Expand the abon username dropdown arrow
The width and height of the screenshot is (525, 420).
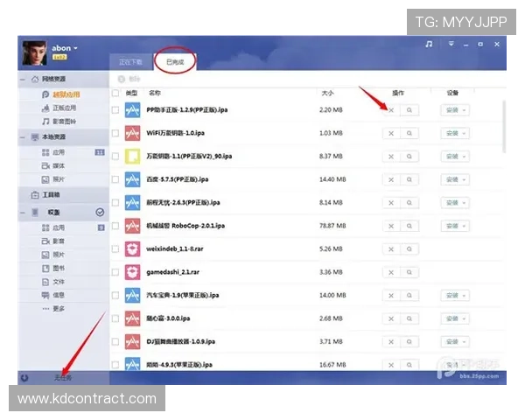[x=76, y=48]
